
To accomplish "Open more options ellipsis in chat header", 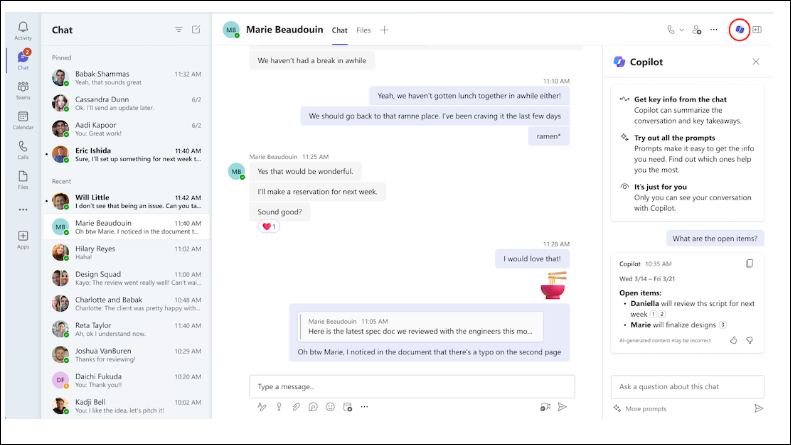I will (x=714, y=30).
